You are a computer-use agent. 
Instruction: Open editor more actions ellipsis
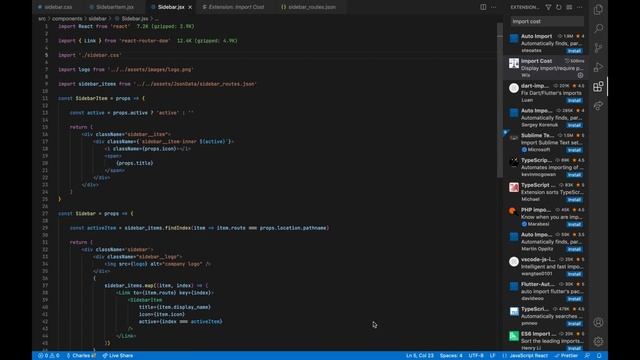494,7
